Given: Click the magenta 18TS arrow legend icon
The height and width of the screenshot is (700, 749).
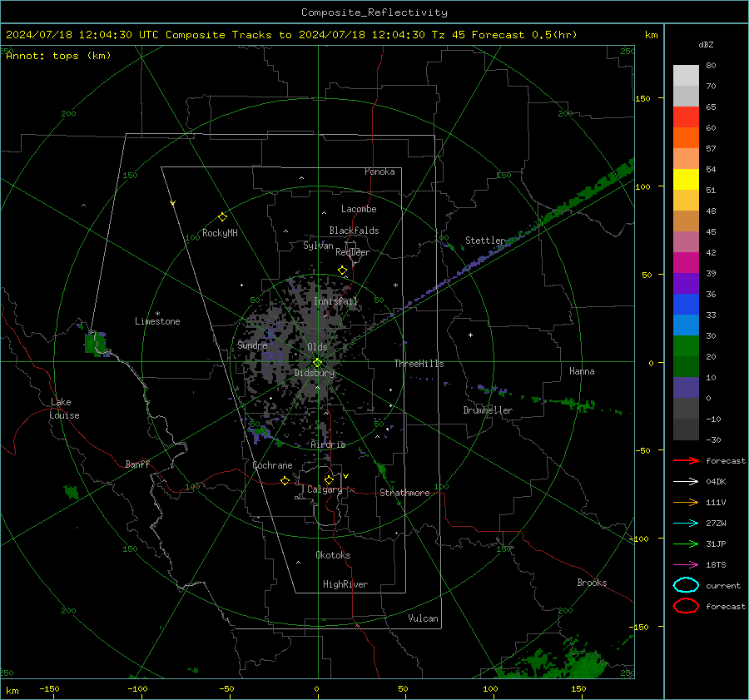Looking at the screenshot, I should coord(686,565).
